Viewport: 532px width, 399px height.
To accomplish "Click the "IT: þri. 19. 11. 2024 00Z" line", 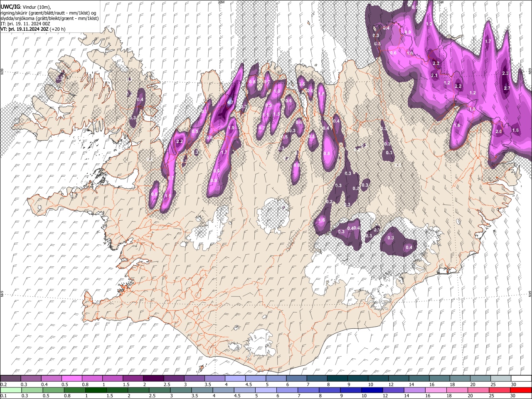I will pos(25,24).
